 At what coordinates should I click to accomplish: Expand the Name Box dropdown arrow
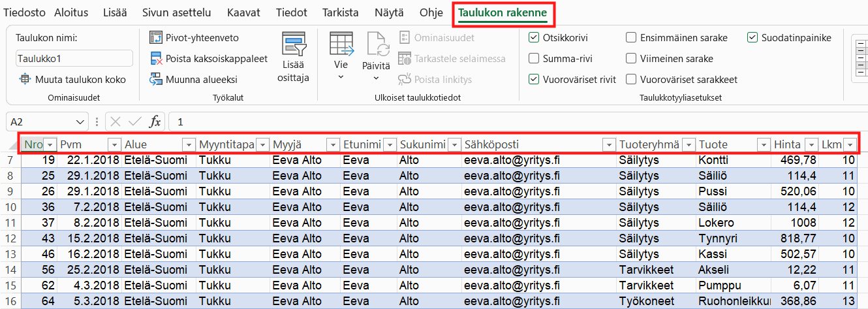pos(80,122)
